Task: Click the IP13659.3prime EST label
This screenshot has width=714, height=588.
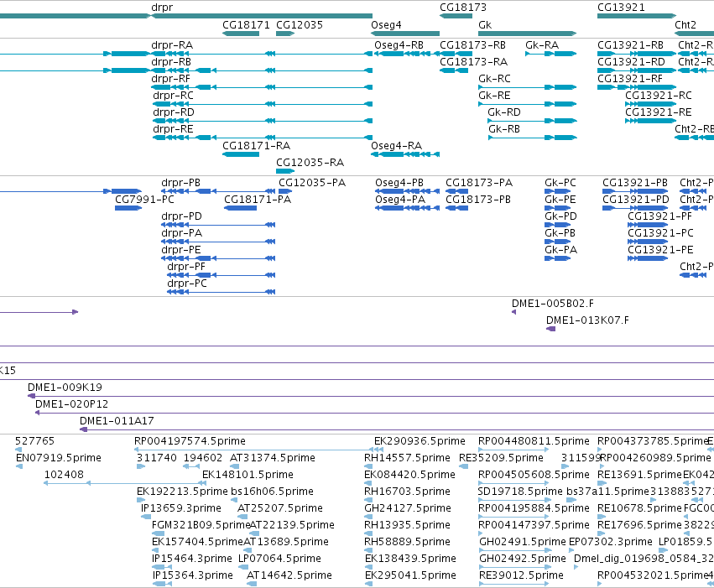Action: coord(180,508)
